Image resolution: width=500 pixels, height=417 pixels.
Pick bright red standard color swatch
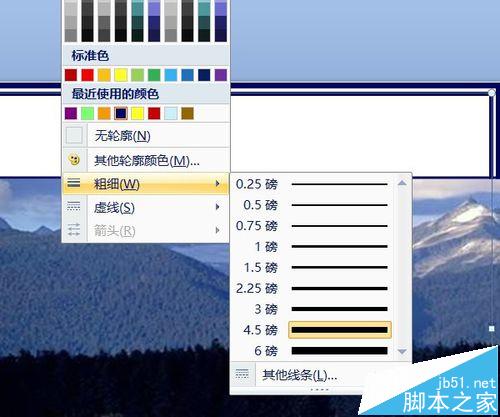pos(88,75)
